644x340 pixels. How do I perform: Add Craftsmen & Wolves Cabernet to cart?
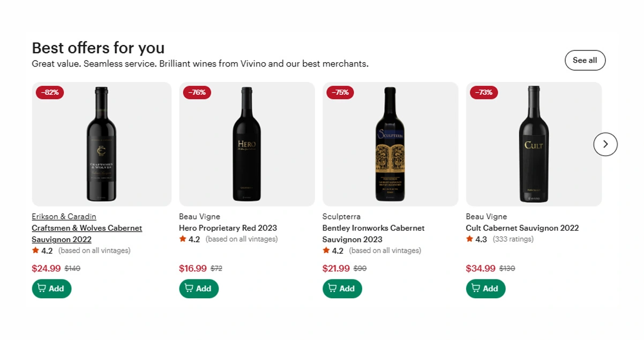(51, 289)
